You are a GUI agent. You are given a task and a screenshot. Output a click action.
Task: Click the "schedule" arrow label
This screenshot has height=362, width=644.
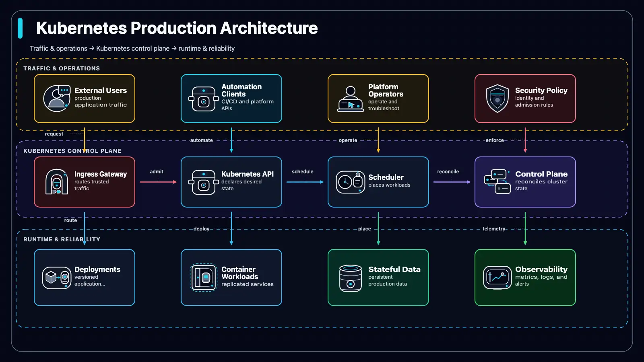[303, 172]
